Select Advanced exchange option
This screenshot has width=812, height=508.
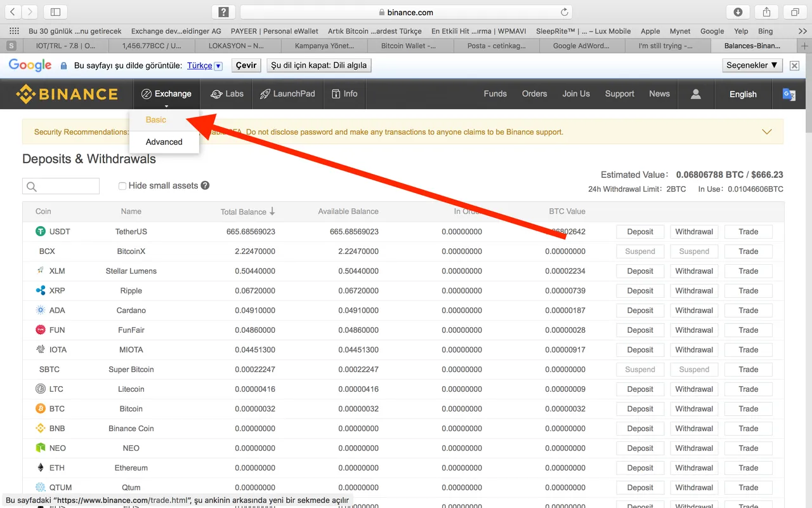pos(164,142)
